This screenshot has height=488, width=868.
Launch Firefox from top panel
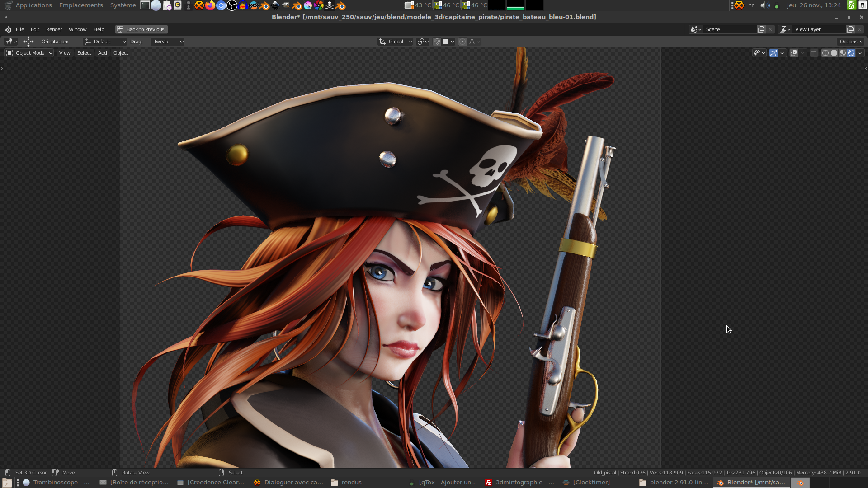210,5
